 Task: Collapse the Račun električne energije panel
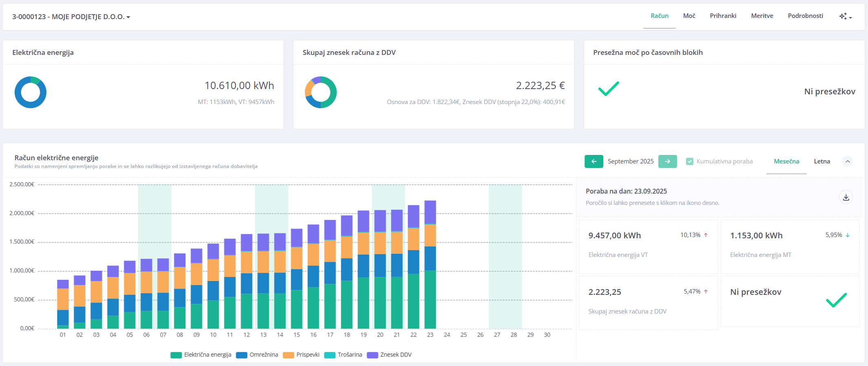(x=847, y=161)
